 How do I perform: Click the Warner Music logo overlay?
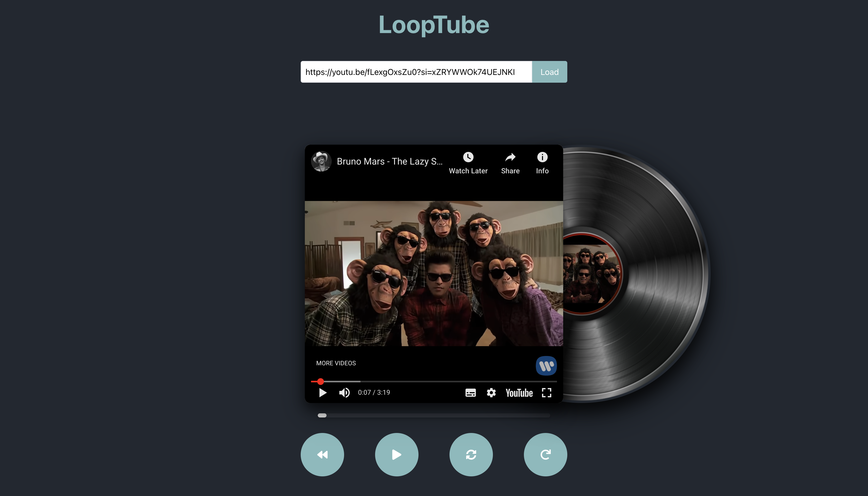point(546,366)
